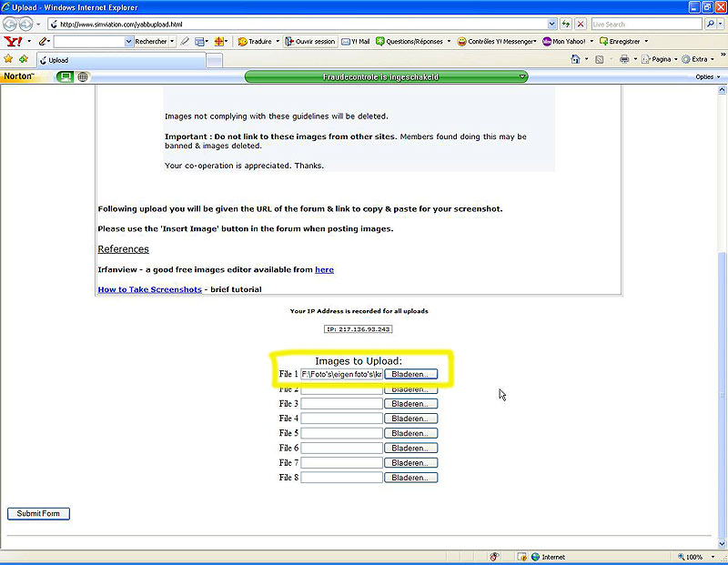
Task: Open the Pagina menu
Action: (x=660, y=59)
